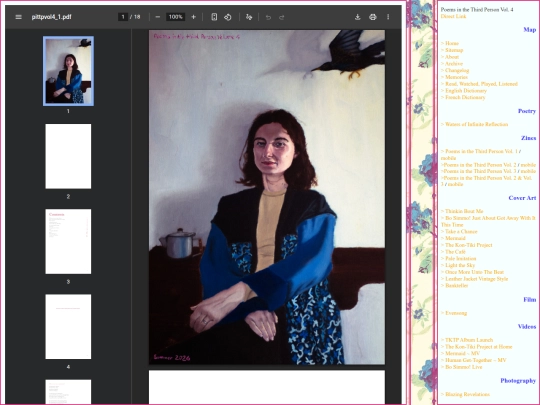Click the page number field showing 1
Viewport: 540px width, 405px height.
tap(123, 17)
